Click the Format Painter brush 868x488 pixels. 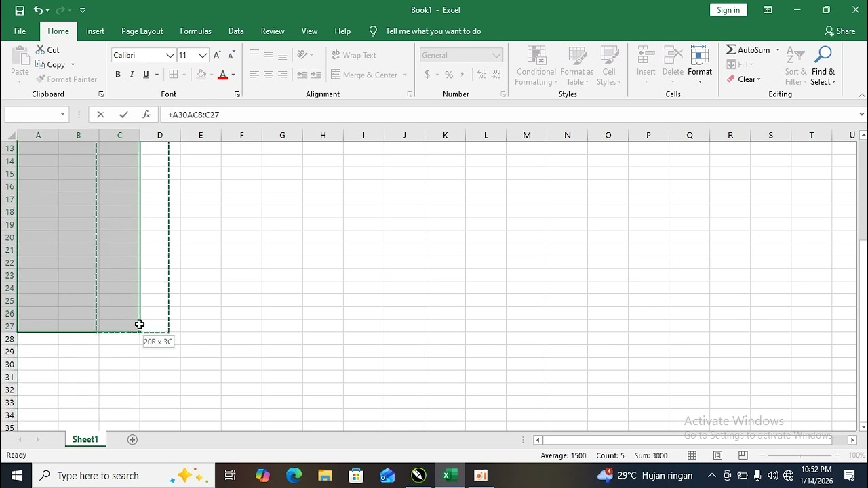tap(41, 79)
